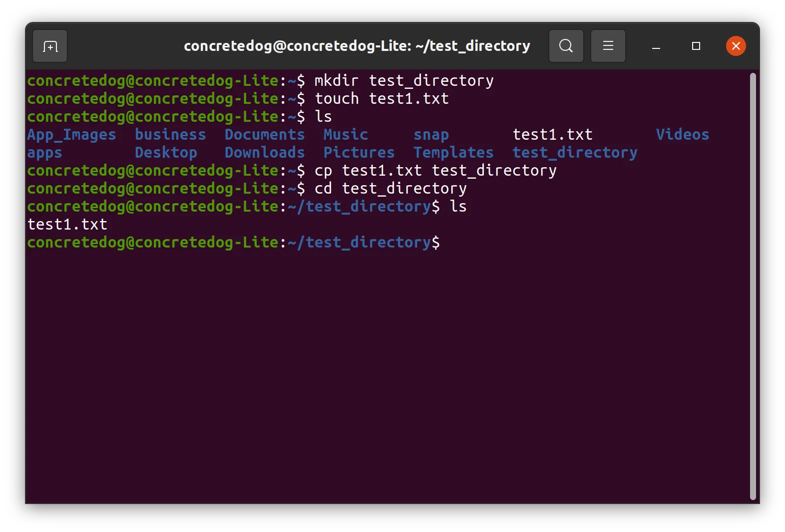The width and height of the screenshot is (785, 532).
Task: Click the snap directory name
Action: click(431, 135)
